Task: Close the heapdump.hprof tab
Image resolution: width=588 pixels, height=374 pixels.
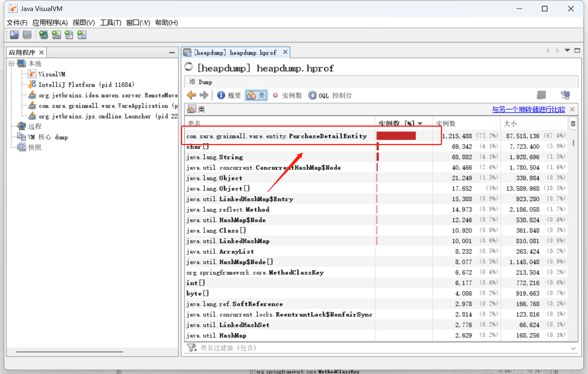Action: pos(285,52)
